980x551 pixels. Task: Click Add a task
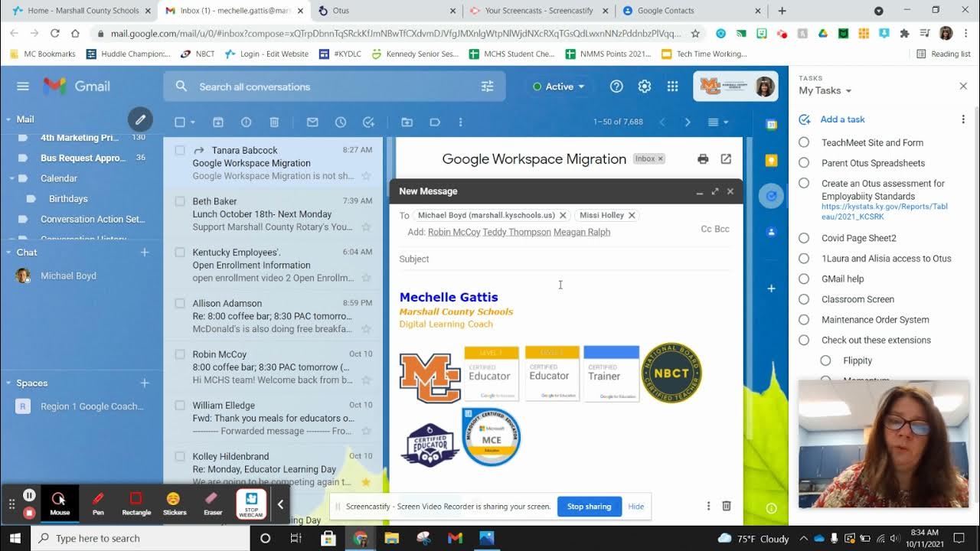tap(842, 119)
